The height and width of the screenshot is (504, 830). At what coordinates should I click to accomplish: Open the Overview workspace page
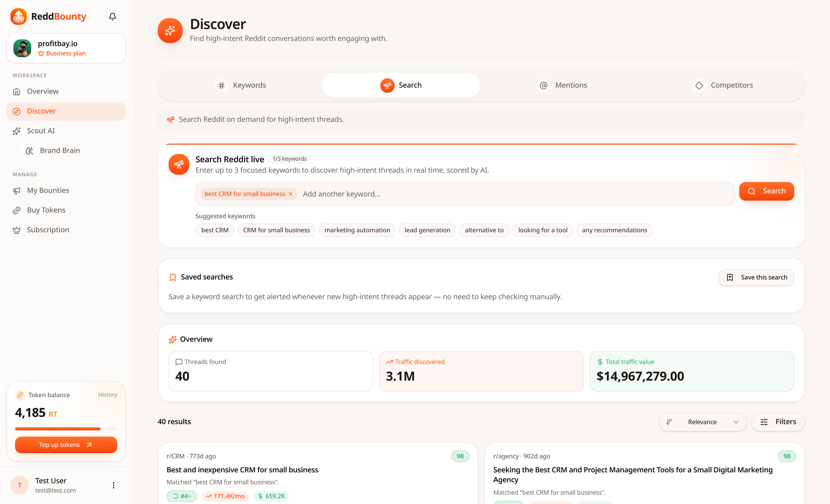click(66, 91)
